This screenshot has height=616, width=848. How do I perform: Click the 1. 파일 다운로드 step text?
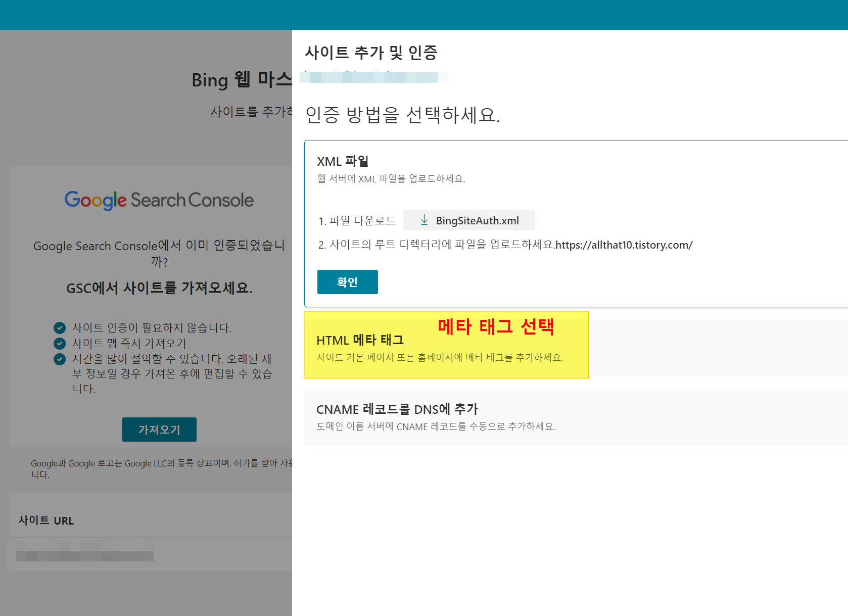pyautogui.click(x=357, y=221)
